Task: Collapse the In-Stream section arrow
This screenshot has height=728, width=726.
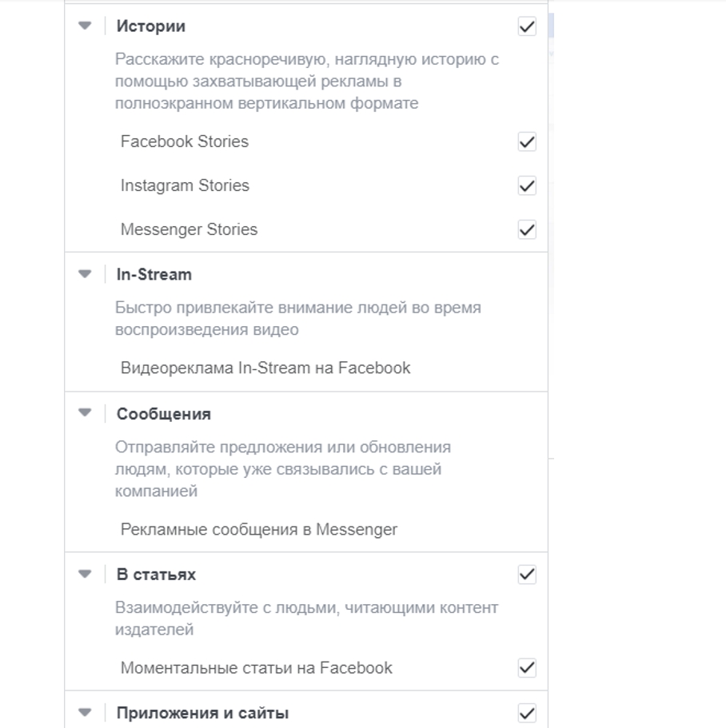Action: pos(85,275)
